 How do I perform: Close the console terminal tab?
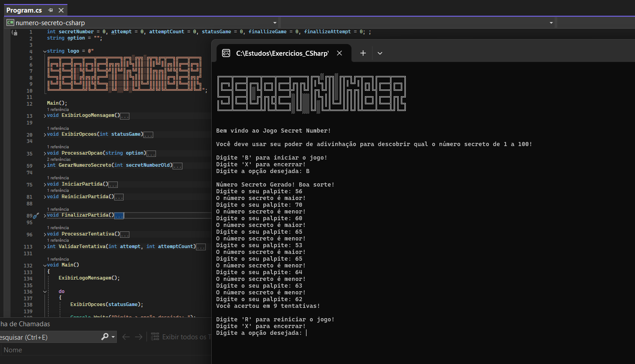pos(339,53)
